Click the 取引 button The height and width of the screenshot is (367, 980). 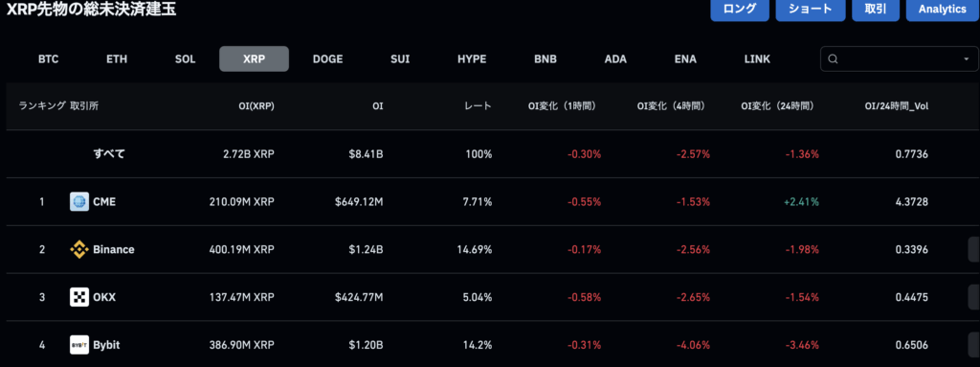(875, 9)
